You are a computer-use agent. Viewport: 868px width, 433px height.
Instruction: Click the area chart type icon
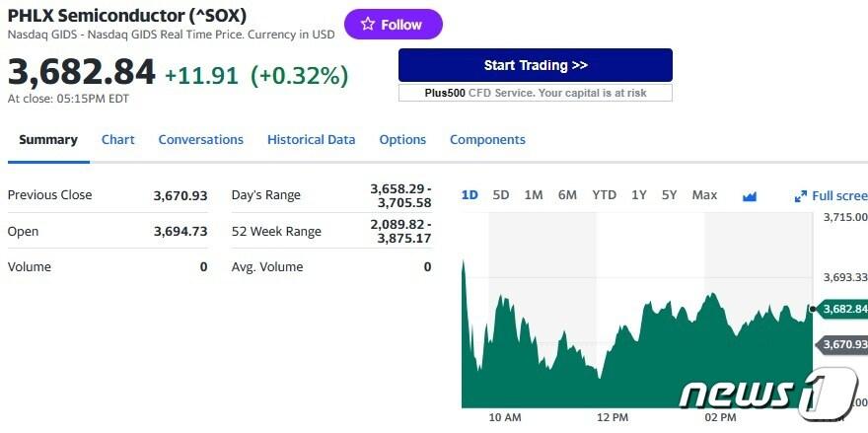[x=750, y=195]
